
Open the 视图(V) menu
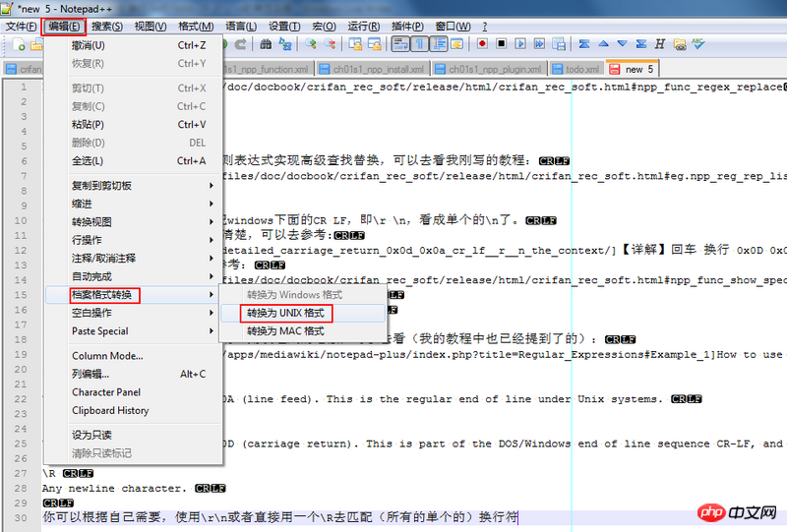coord(151,27)
